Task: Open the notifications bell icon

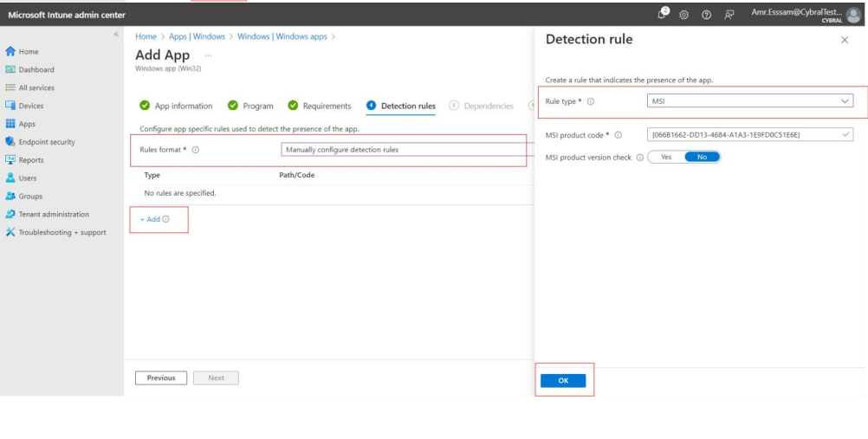Action: [665, 15]
